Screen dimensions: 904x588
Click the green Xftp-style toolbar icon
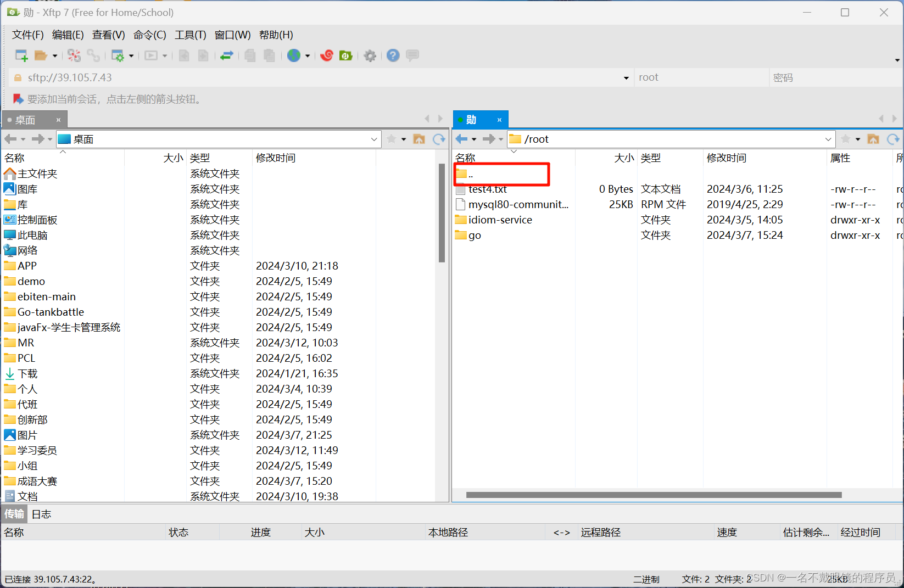(346, 55)
